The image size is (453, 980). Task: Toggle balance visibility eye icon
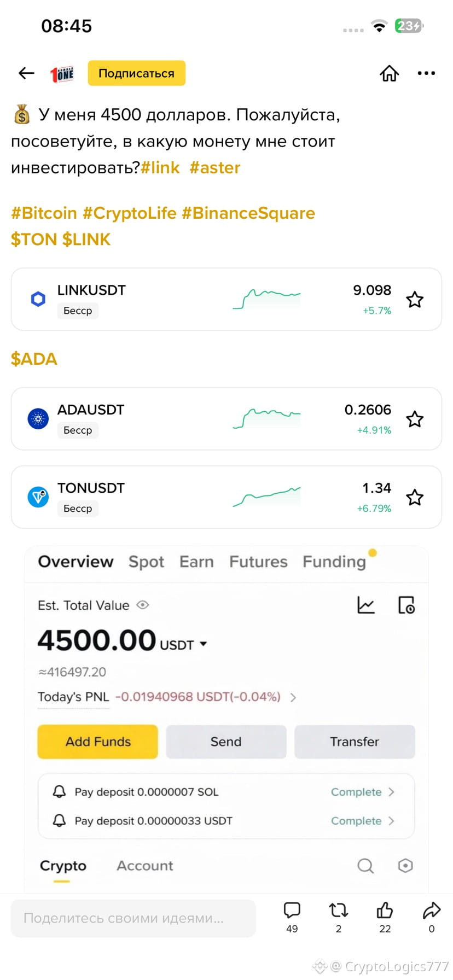click(x=143, y=605)
